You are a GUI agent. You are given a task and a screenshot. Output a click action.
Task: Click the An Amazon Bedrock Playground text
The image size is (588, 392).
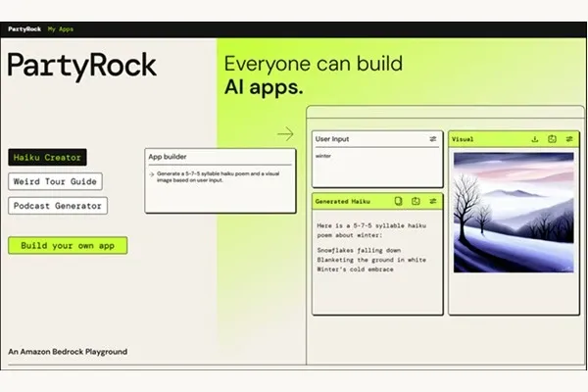(x=68, y=352)
